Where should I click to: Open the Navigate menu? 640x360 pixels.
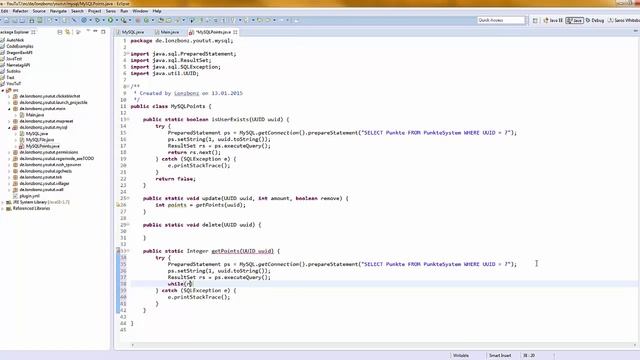58,11
